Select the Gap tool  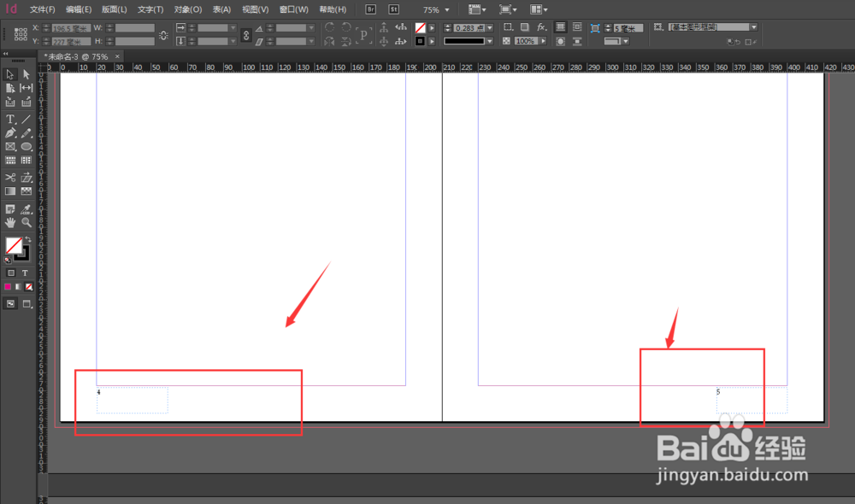27,88
